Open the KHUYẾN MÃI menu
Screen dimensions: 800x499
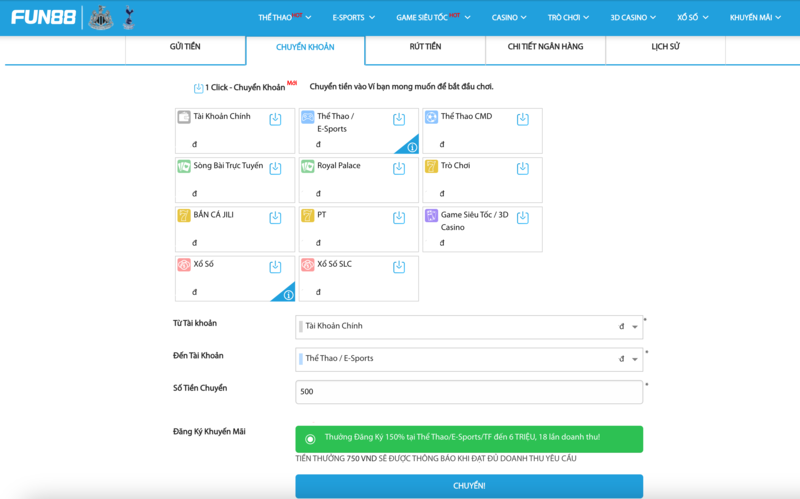click(756, 17)
